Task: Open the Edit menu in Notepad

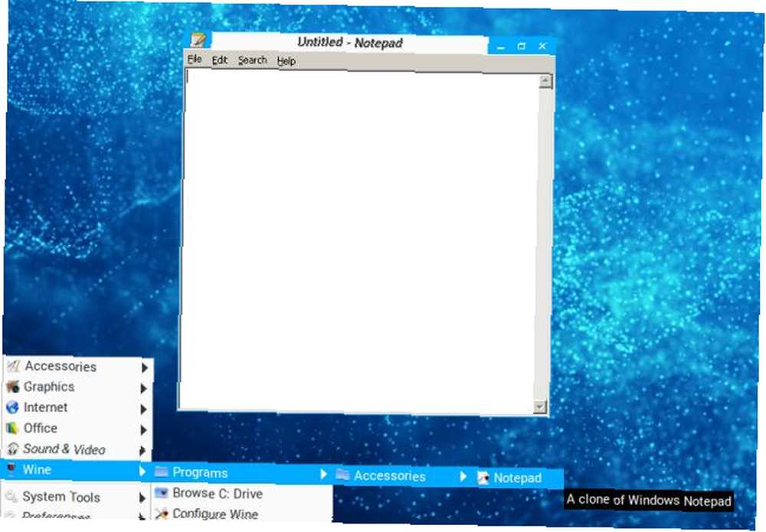Action: pos(219,60)
